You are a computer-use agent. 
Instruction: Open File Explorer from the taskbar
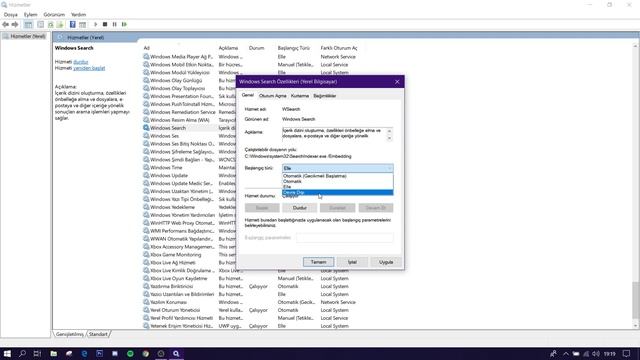point(53,353)
